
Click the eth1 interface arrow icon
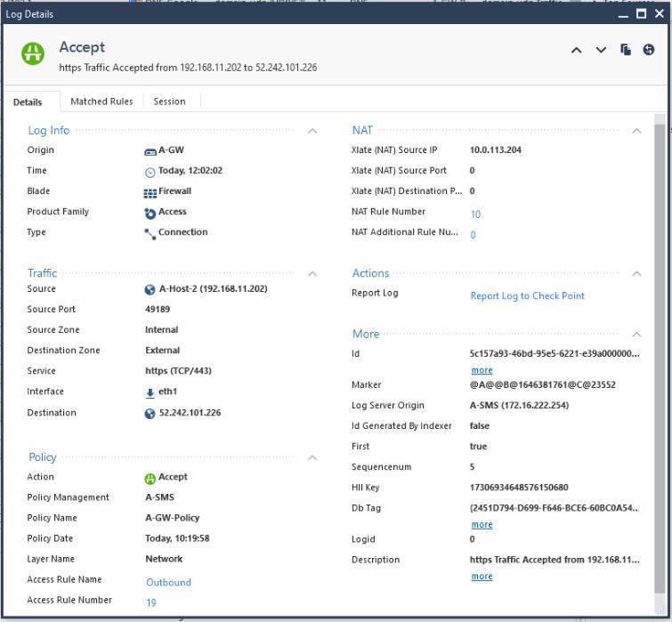point(150,392)
